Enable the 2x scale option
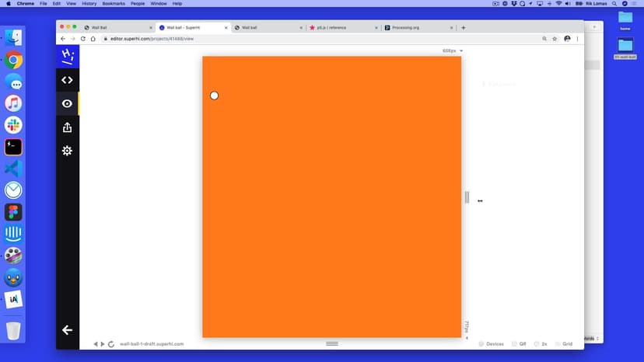Screen dimensions: 644x362 pos(541,343)
